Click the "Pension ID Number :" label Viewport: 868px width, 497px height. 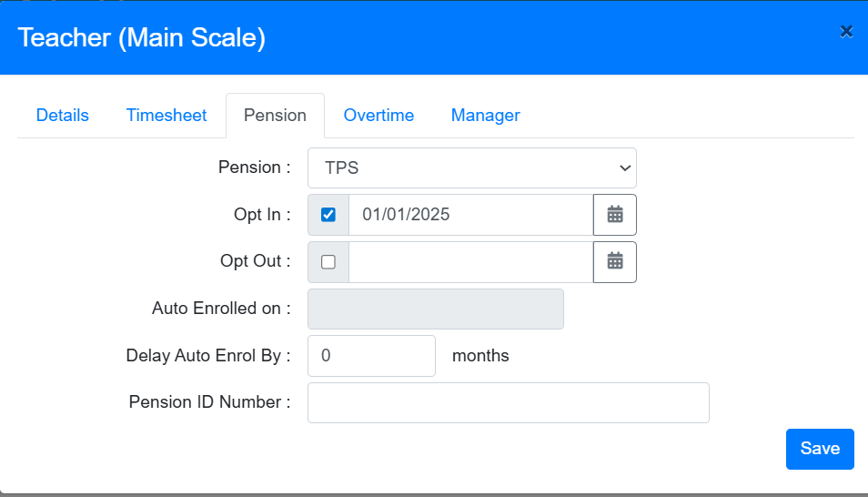[x=209, y=402]
